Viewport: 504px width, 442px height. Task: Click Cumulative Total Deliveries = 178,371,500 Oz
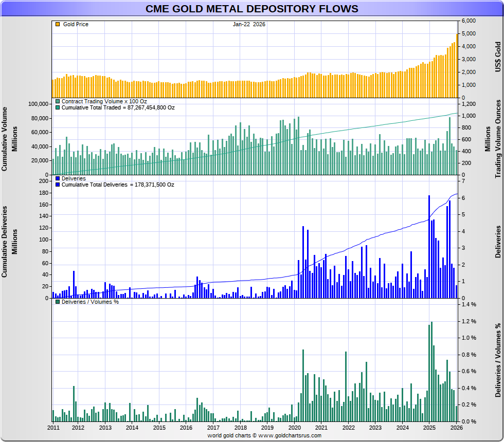(x=118, y=185)
